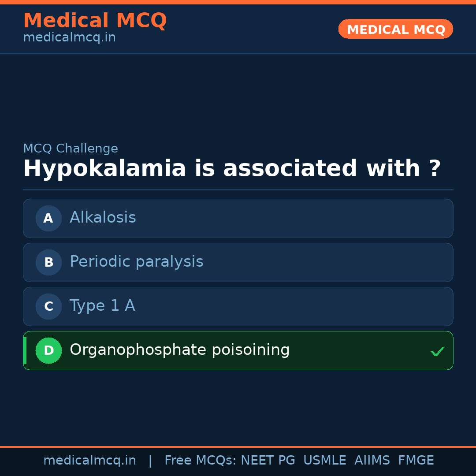The image size is (476, 476).
Task: Click the green checkmark on option D
Action: point(437,351)
